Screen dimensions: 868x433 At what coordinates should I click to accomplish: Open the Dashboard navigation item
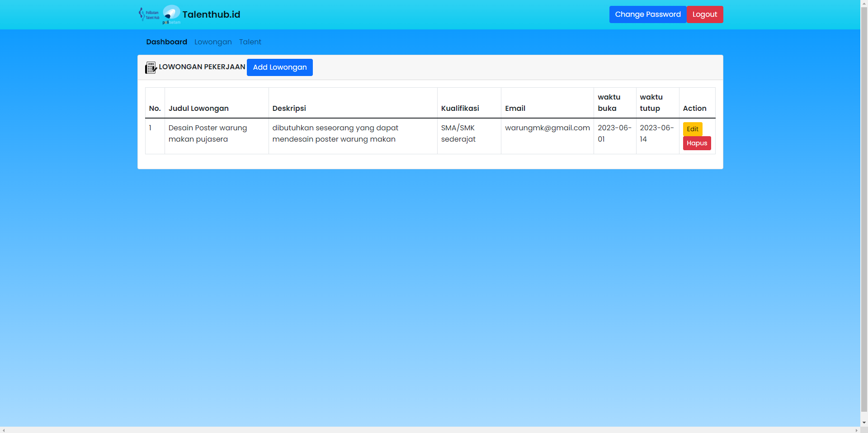pyautogui.click(x=166, y=42)
